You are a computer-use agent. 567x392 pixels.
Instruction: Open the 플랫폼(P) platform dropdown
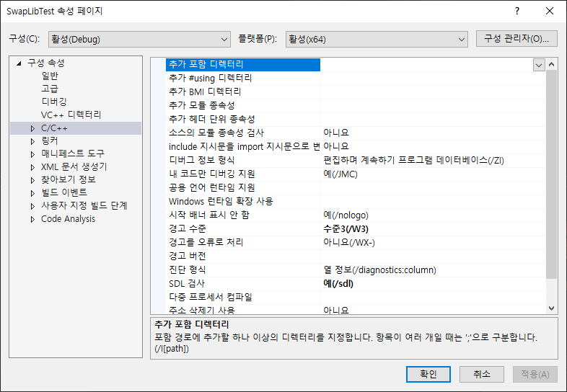(377, 39)
